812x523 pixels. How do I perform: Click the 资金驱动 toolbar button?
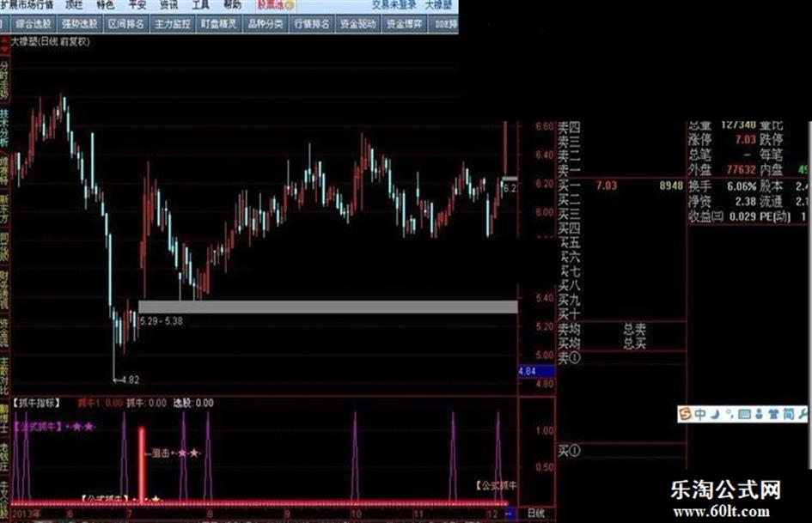(357, 24)
